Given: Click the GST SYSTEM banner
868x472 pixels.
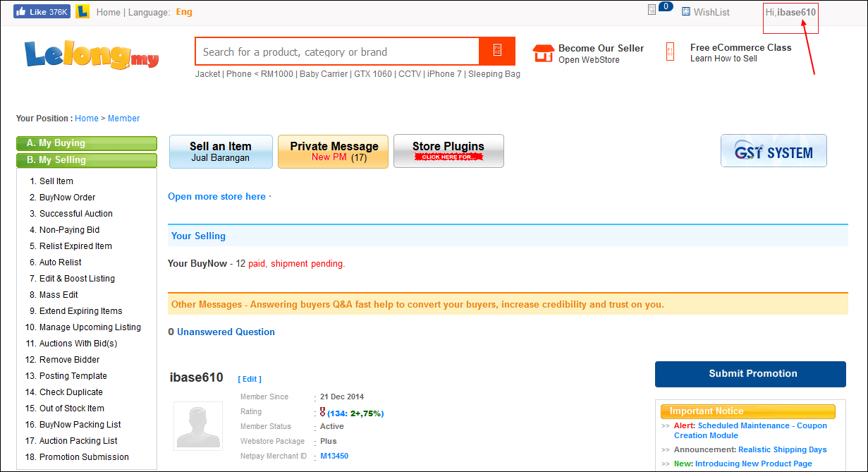Looking at the screenshot, I should pyautogui.click(x=774, y=151).
